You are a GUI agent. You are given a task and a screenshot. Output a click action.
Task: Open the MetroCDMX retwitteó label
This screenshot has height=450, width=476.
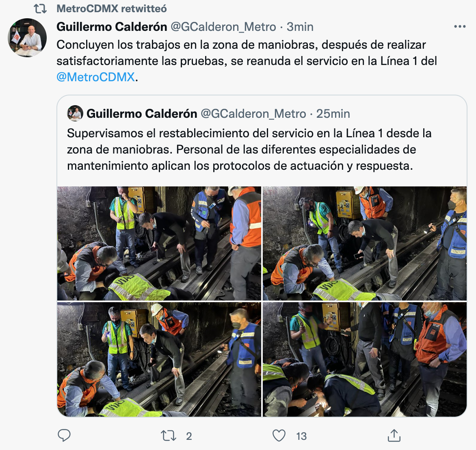111,9
